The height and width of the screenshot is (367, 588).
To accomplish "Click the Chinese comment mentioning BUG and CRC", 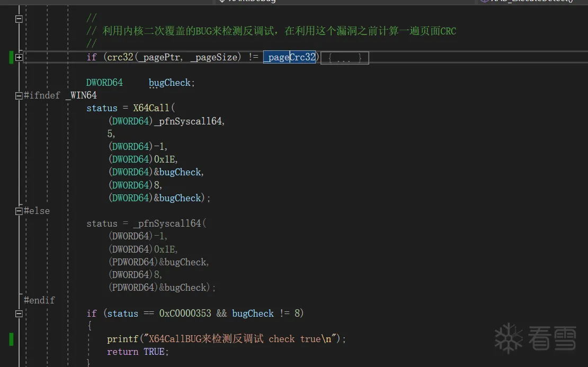I will (271, 31).
